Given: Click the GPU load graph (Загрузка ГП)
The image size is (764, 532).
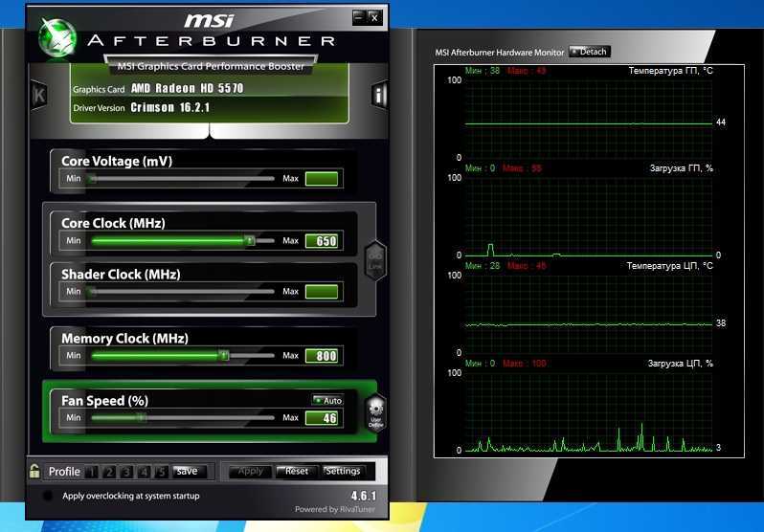Looking at the screenshot, I should (590, 216).
